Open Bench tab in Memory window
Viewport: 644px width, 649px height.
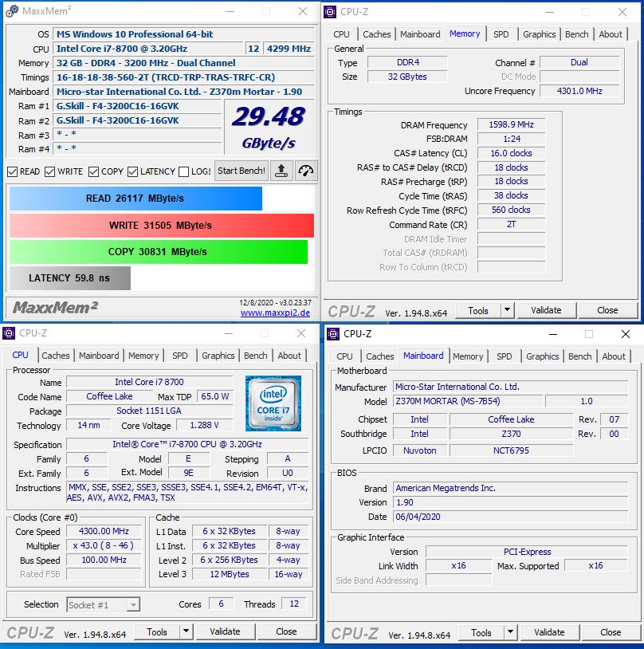576,34
